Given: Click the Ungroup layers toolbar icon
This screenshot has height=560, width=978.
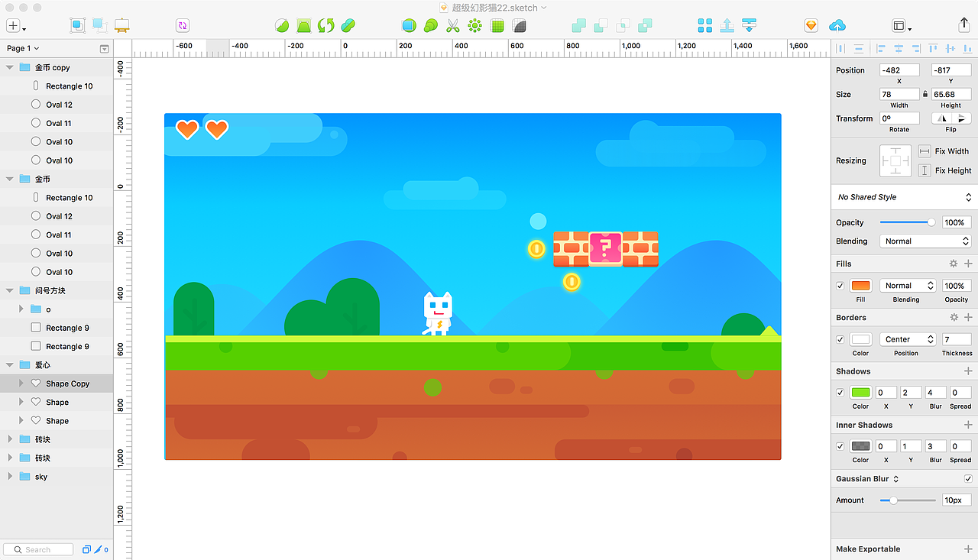Looking at the screenshot, I should 99,25.
